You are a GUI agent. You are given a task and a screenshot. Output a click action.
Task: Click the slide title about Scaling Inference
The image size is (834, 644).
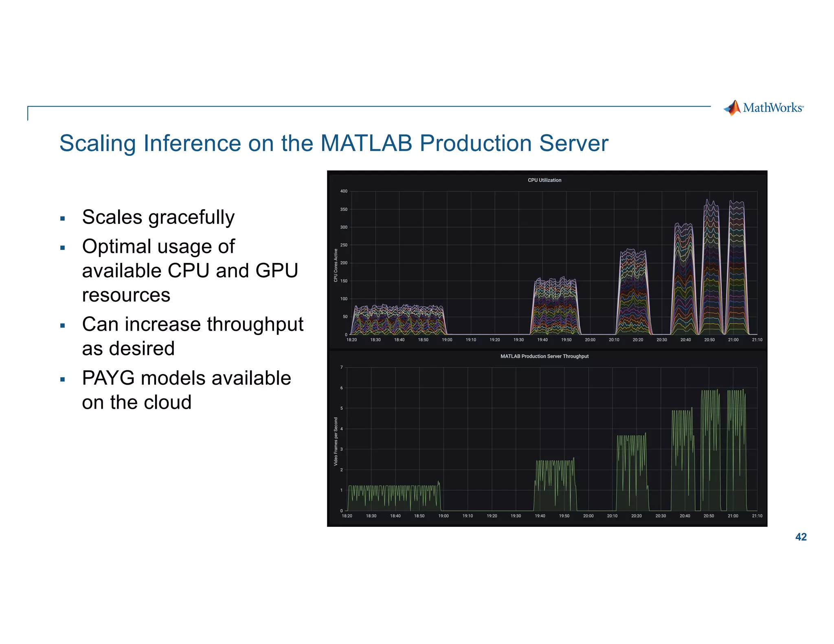[334, 143]
